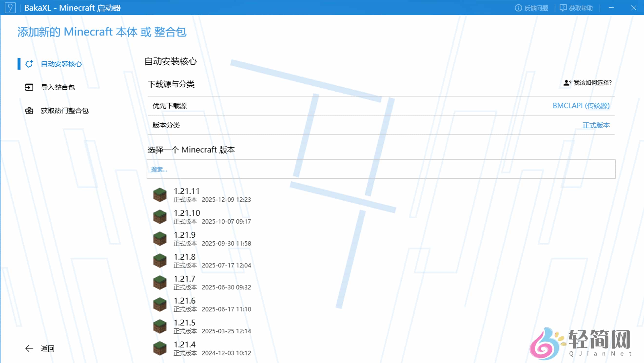Switch to the 获取热门整合包 section

(65, 111)
